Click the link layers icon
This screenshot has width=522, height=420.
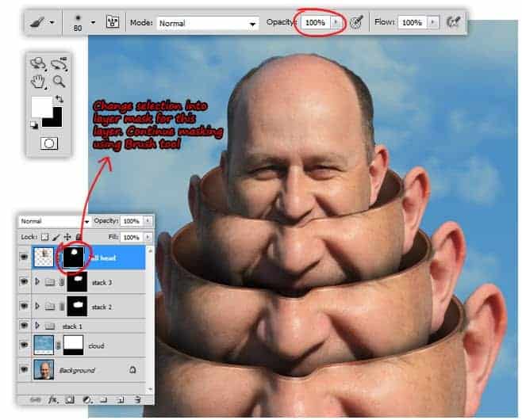click(x=35, y=399)
